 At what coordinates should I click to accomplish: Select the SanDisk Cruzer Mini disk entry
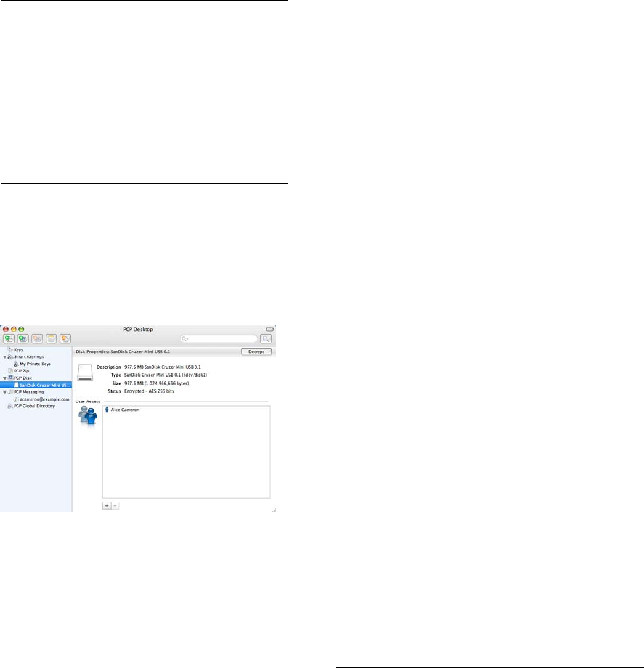36,385
